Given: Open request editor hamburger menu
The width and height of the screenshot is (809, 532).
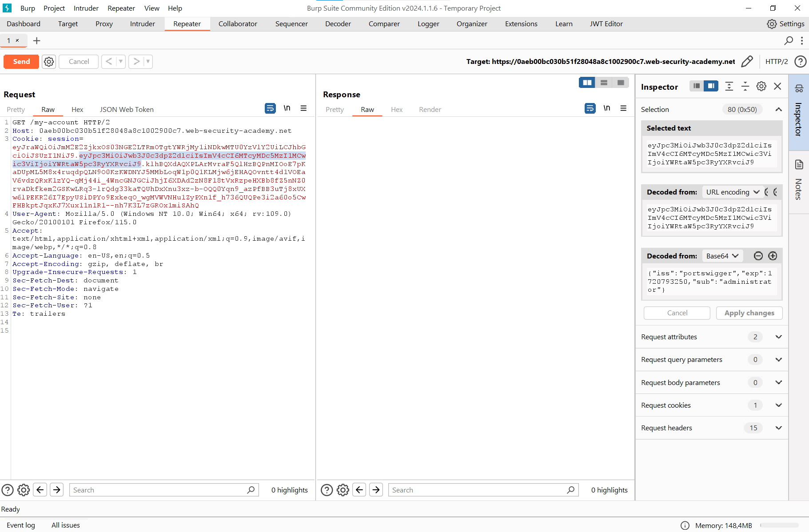Looking at the screenshot, I should [303, 108].
